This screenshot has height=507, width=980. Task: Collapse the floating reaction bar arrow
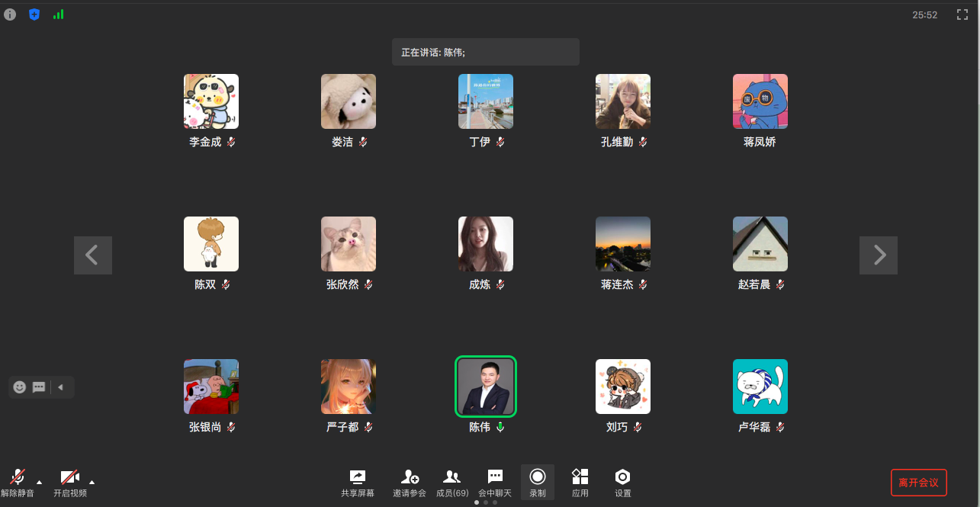61,387
